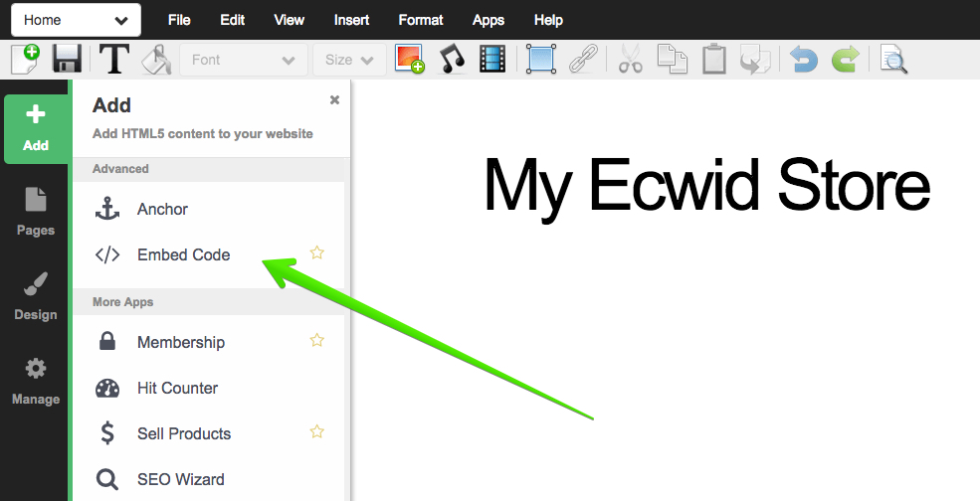
Task: Undo with the blue arrow
Action: (804, 60)
